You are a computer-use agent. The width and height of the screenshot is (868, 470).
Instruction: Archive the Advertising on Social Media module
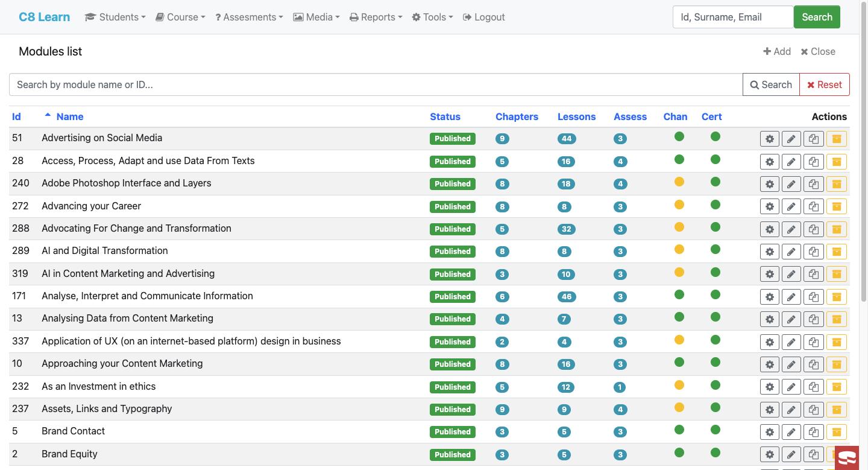837,139
